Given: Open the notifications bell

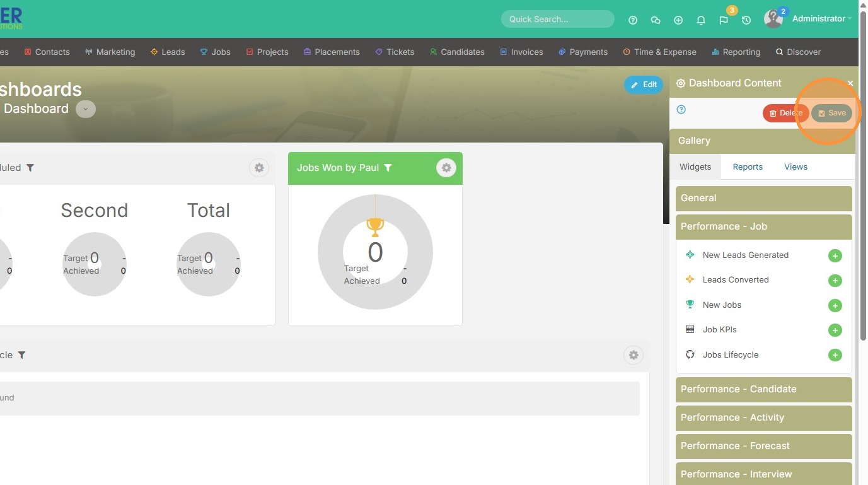Looking at the screenshot, I should point(701,20).
